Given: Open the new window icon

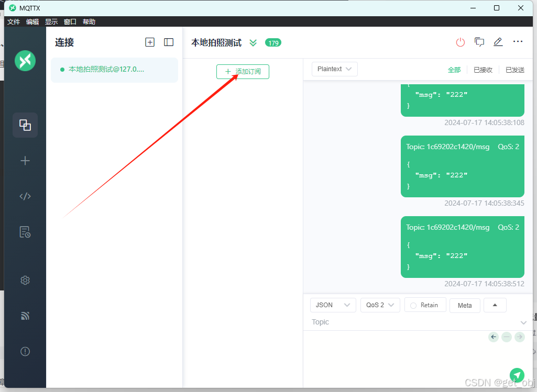Looking at the screenshot, I should point(479,42).
